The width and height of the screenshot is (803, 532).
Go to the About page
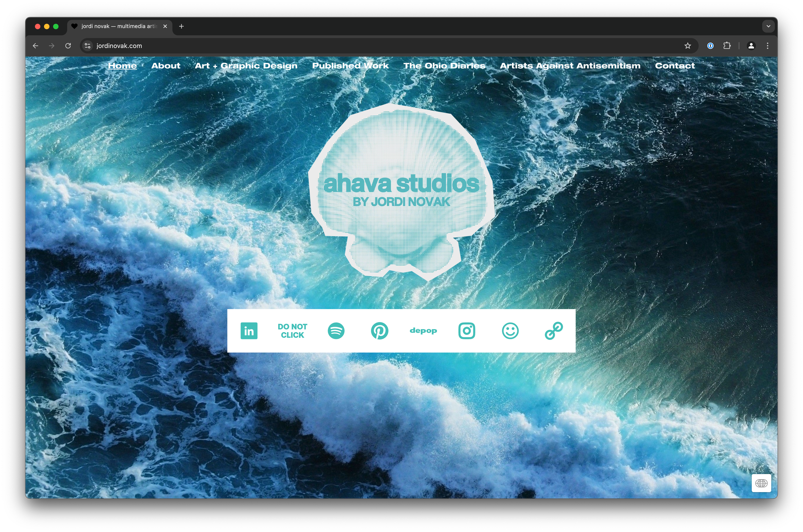click(x=166, y=66)
